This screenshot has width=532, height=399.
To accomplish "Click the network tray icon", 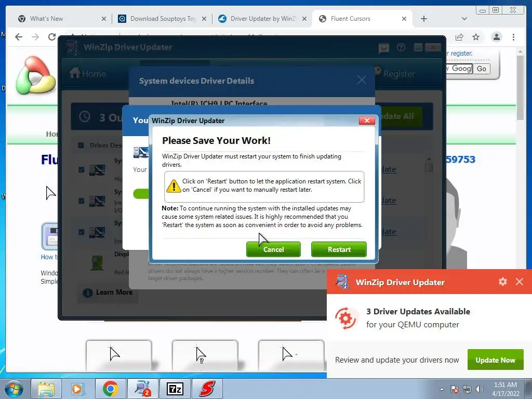I will (467, 389).
